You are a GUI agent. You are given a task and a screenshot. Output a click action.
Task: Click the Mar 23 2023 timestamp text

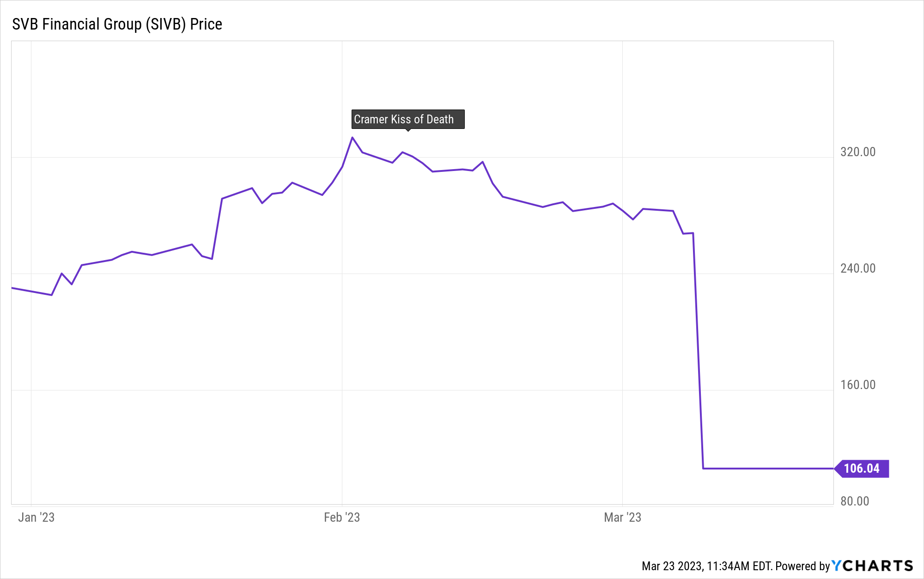pos(707,566)
